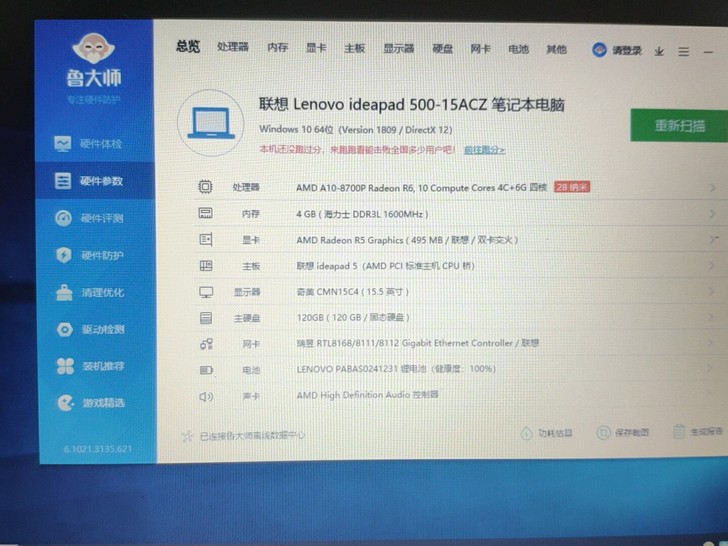Image resolution: width=728 pixels, height=546 pixels.
Task: Expand the 显卡 row chevron
Action: (712, 239)
